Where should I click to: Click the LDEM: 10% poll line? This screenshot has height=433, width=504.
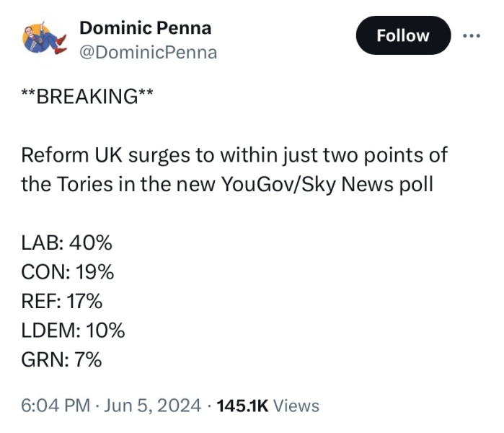click(73, 331)
